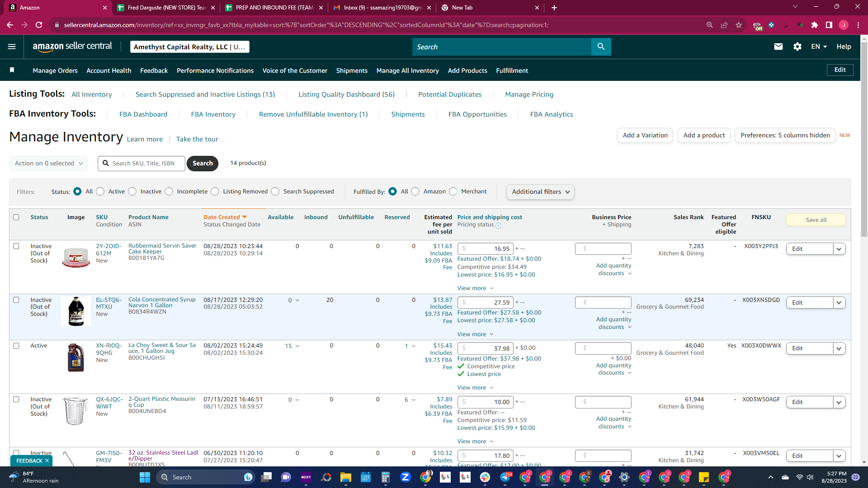
Task: Close the FEEDBACK widget with its X
Action: click(47, 461)
